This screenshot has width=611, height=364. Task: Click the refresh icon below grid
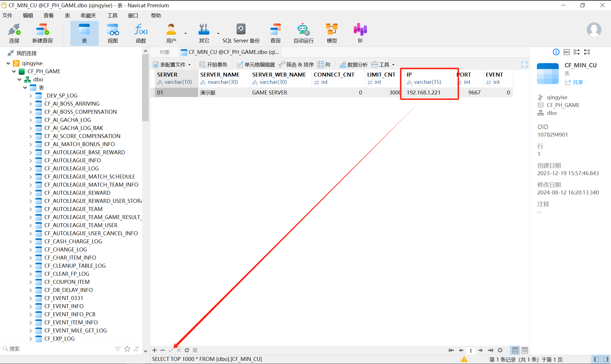click(187, 350)
